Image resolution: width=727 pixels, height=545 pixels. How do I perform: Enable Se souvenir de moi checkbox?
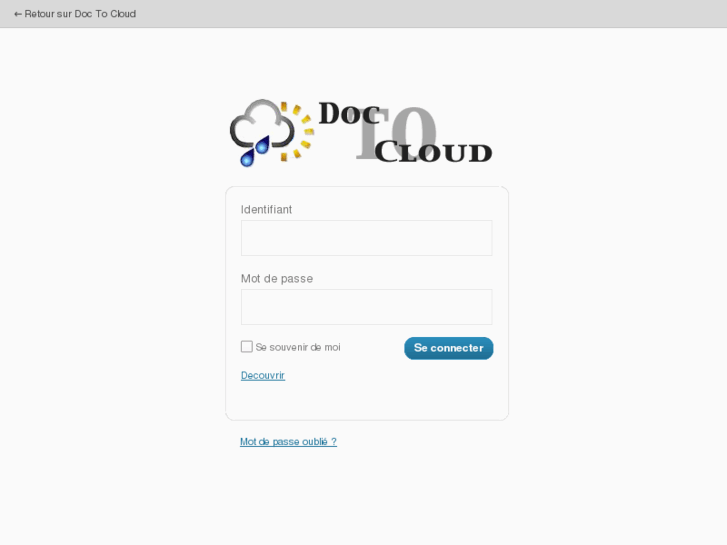(247, 346)
